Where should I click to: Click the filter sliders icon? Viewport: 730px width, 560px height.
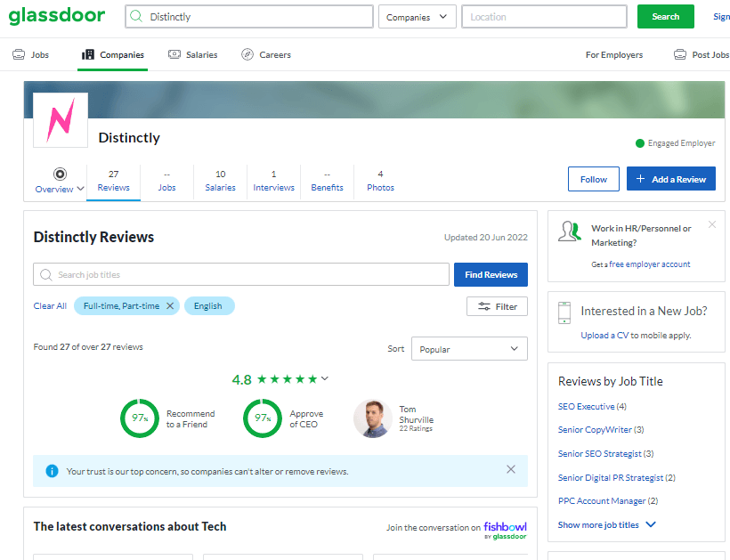(x=484, y=306)
